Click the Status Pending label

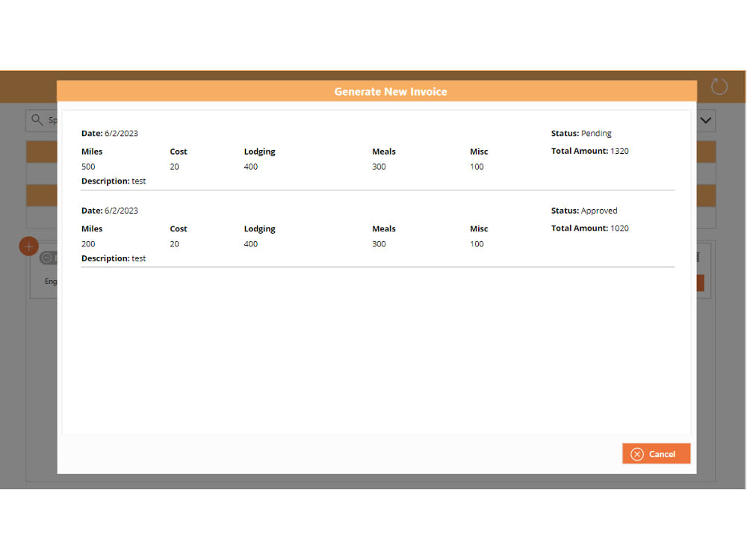[x=580, y=133]
